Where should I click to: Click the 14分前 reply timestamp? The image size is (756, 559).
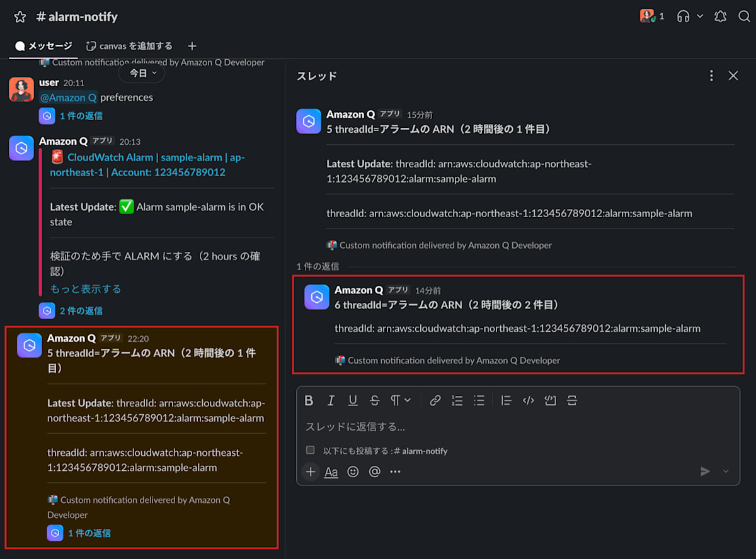(428, 290)
